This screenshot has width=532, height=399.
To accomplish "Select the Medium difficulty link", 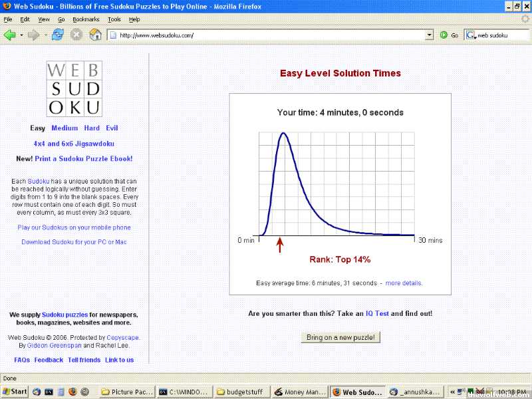I will coord(65,128).
